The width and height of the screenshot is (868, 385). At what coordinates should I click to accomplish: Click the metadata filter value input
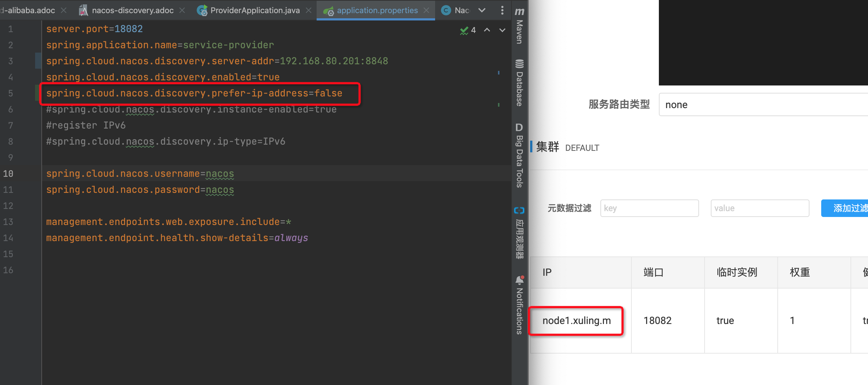pos(760,208)
